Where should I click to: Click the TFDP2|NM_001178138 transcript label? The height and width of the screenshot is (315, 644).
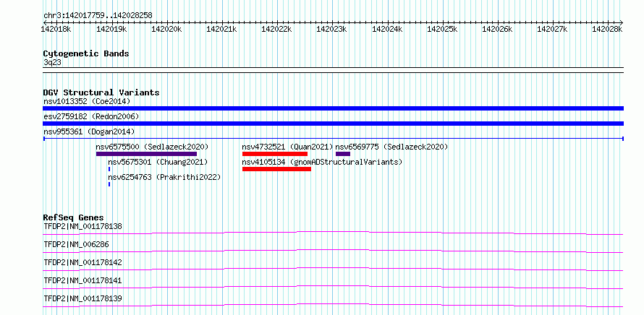click(82, 226)
